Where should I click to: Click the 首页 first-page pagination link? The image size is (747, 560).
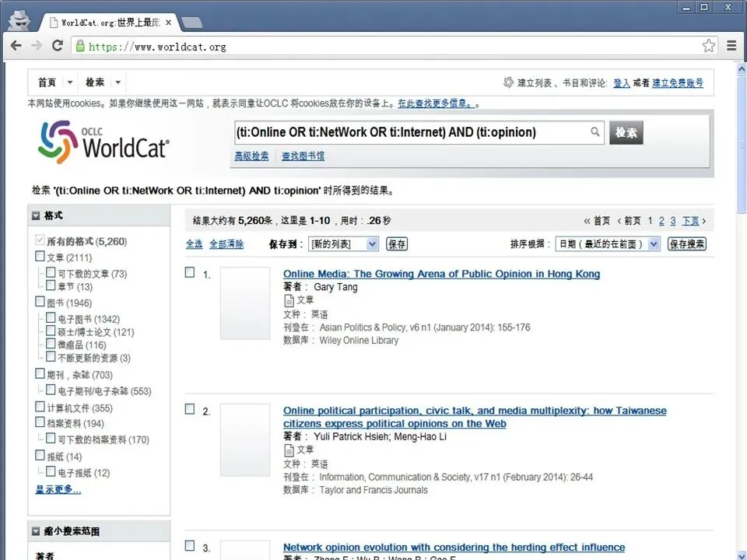click(601, 221)
